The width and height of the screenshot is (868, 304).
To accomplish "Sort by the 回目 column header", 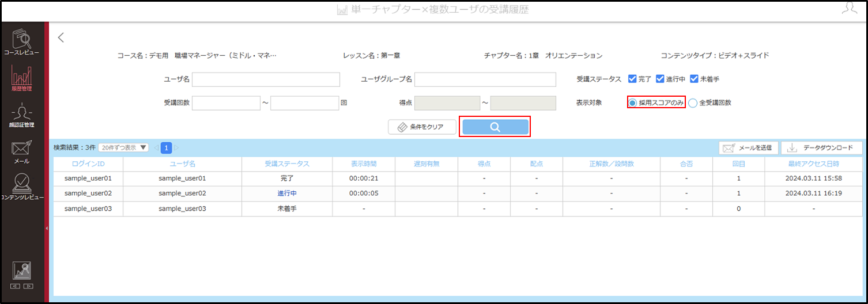I will [738, 164].
